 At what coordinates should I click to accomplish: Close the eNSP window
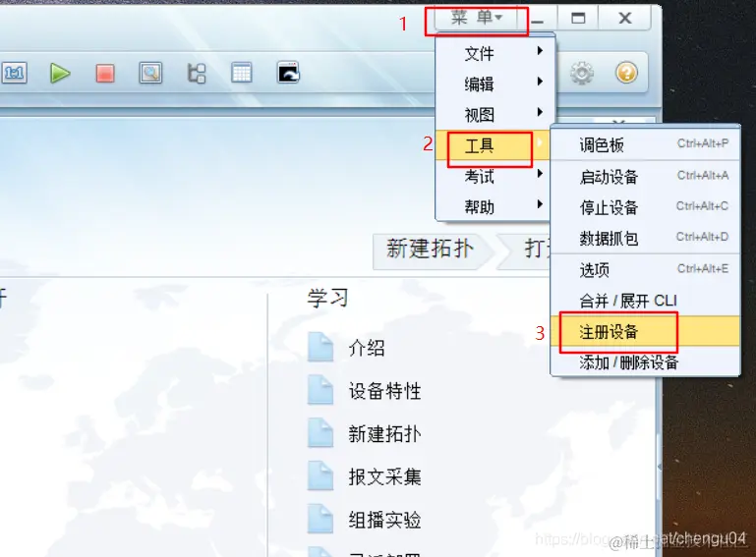click(625, 19)
